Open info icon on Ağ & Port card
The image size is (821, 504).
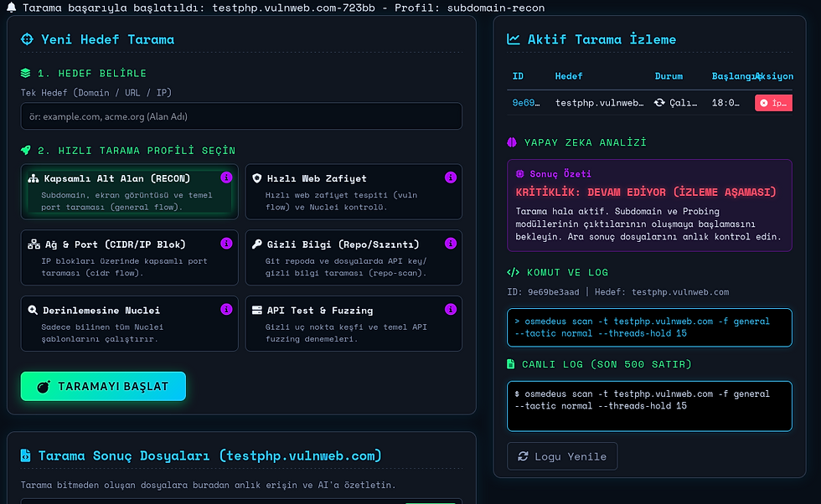coord(226,244)
